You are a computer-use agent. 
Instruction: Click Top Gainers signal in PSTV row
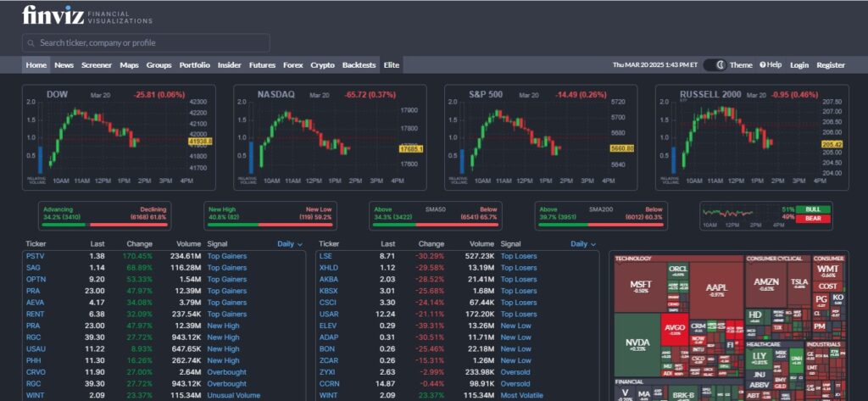(227, 256)
